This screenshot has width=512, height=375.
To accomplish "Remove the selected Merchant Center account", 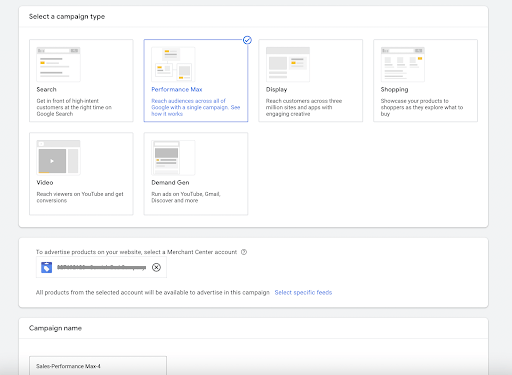I will (156, 267).
